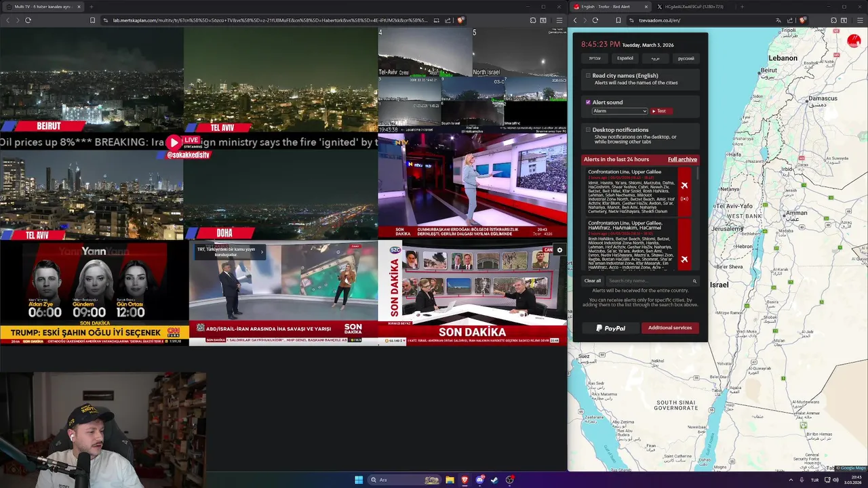Click aircraft icon on first Confrontation Line alert

(x=684, y=186)
